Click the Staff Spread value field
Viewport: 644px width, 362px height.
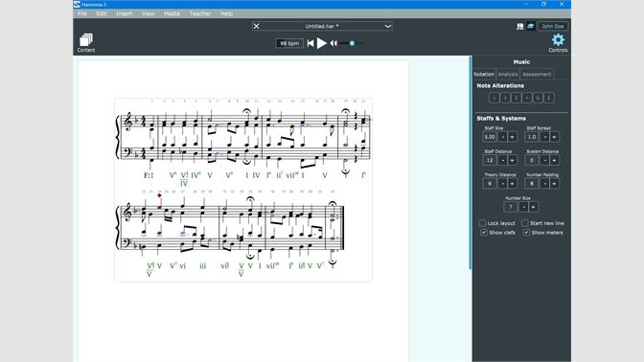(532, 137)
